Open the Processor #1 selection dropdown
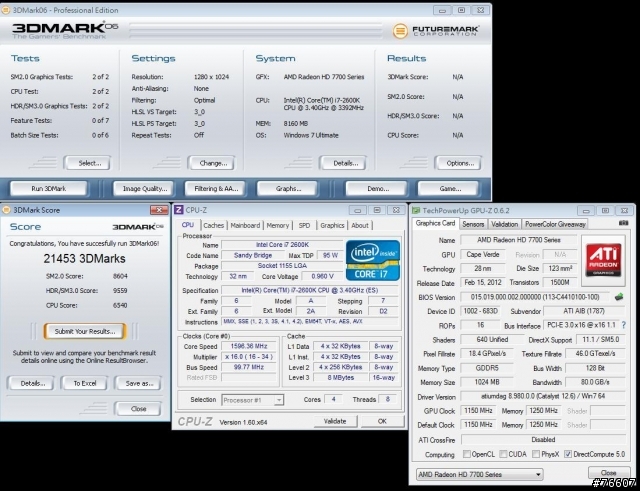The image size is (640, 491). 253,400
